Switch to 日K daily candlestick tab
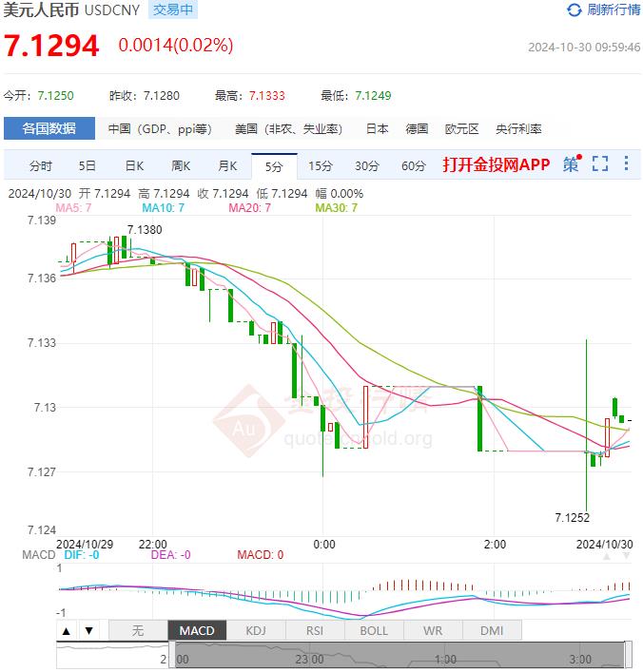 134,165
